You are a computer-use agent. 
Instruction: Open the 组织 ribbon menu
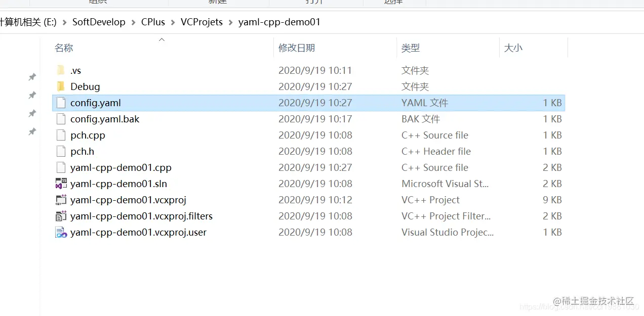pos(98,3)
